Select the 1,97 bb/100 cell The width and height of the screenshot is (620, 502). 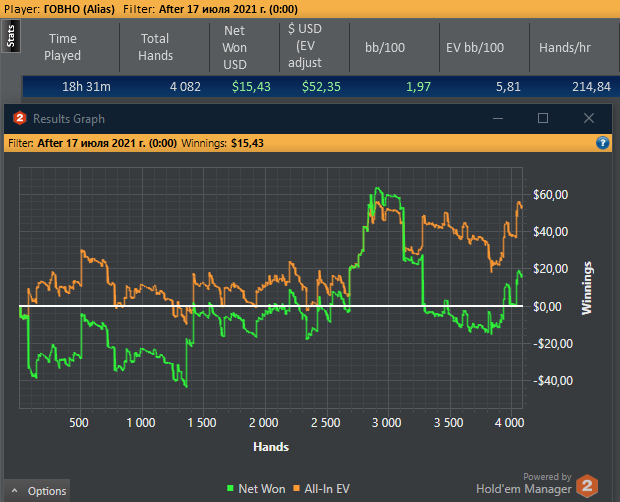coord(418,87)
